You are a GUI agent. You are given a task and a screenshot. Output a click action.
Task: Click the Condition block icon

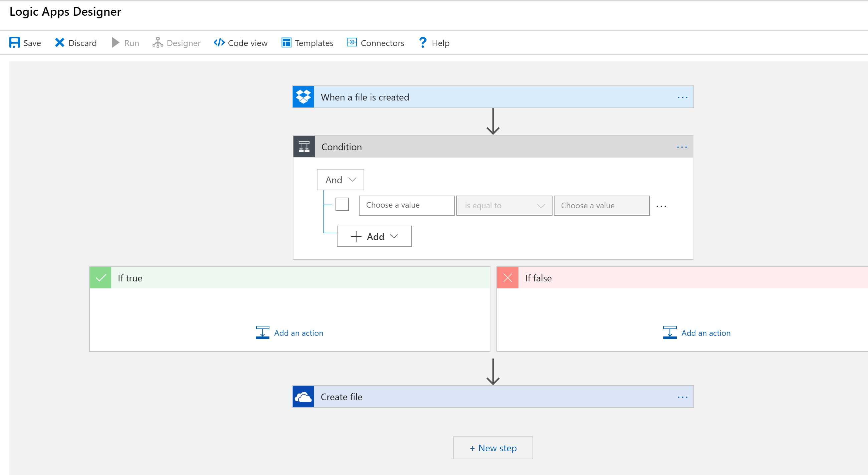tap(303, 147)
